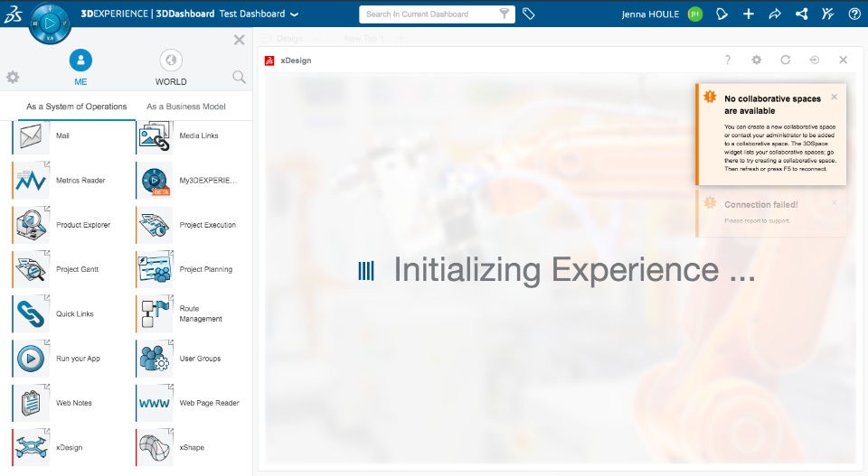868x476 pixels.
Task: Dismiss the Connection failed notification
Action: click(835, 203)
